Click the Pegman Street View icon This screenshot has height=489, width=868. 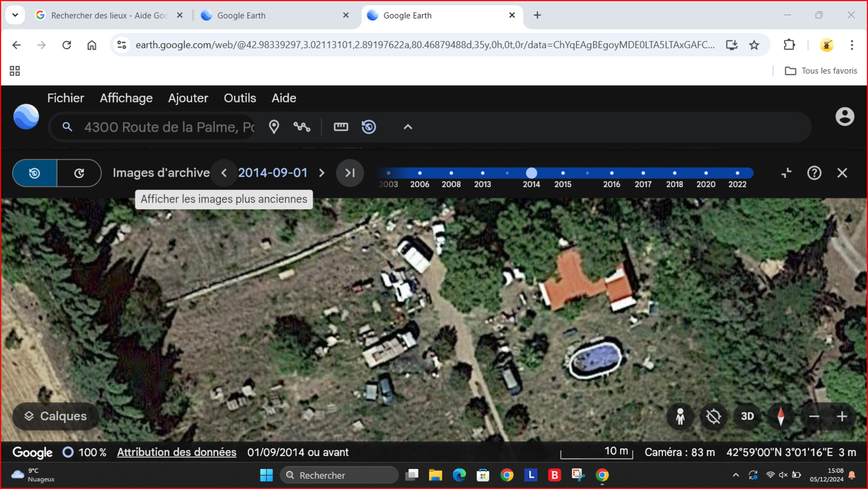coord(680,416)
